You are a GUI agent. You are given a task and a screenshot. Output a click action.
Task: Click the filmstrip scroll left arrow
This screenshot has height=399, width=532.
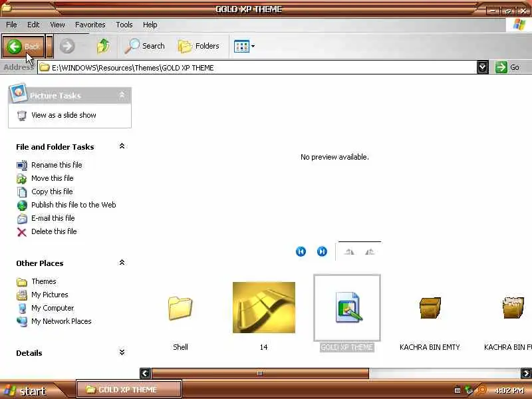[x=145, y=374]
